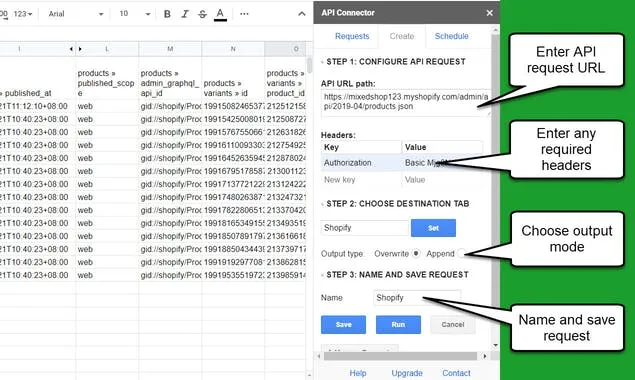Select column M header

[170, 49]
